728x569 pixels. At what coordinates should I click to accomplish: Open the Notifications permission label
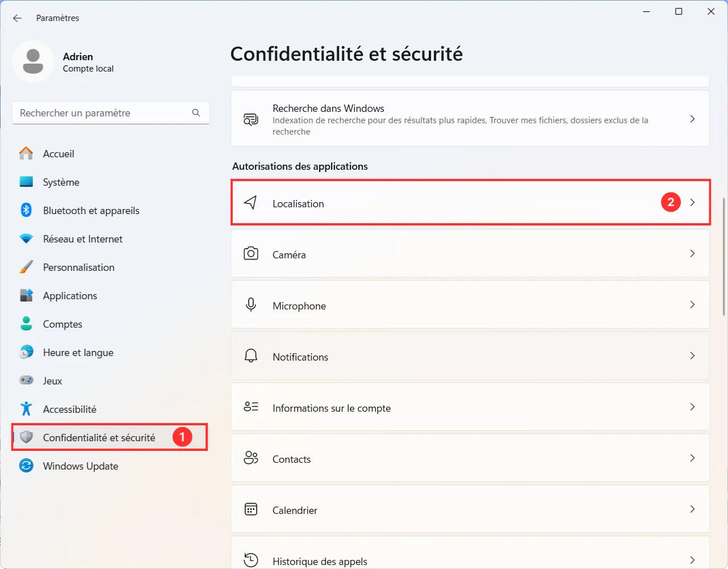(300, 357)
